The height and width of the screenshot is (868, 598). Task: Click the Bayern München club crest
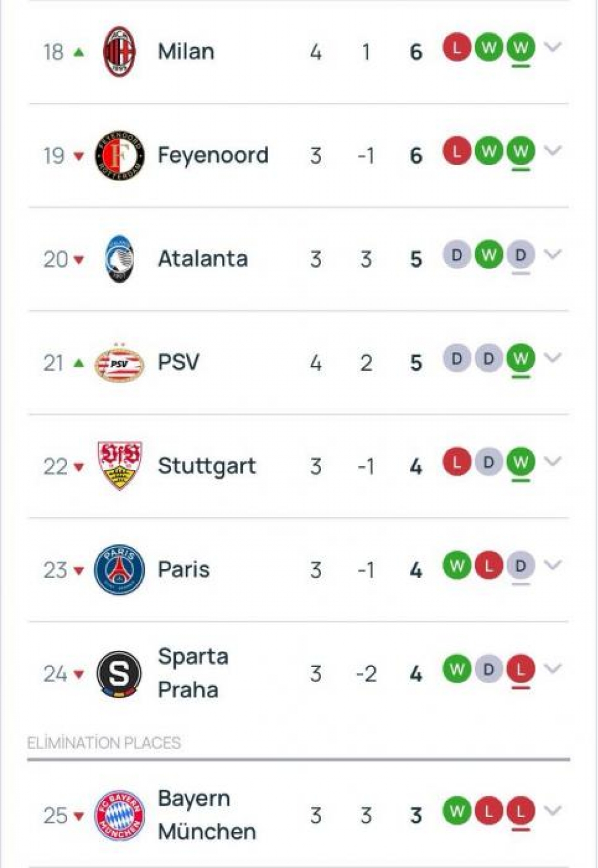(120, 815)
